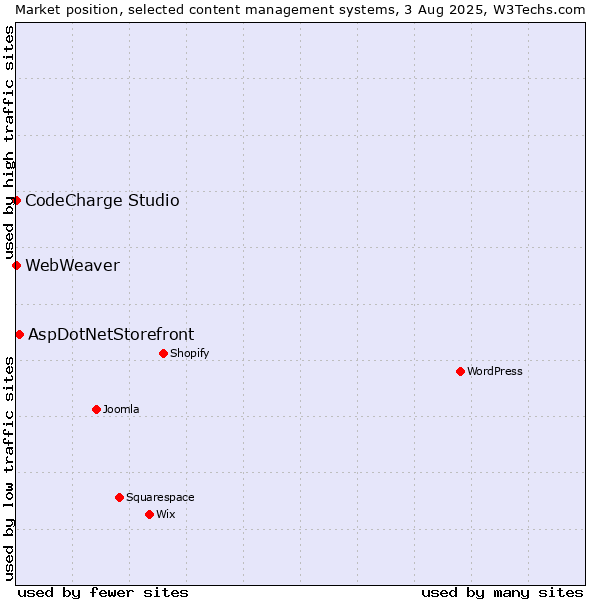Click the WordPress red data point
600x600 pixels.
(x=460, y=372)
